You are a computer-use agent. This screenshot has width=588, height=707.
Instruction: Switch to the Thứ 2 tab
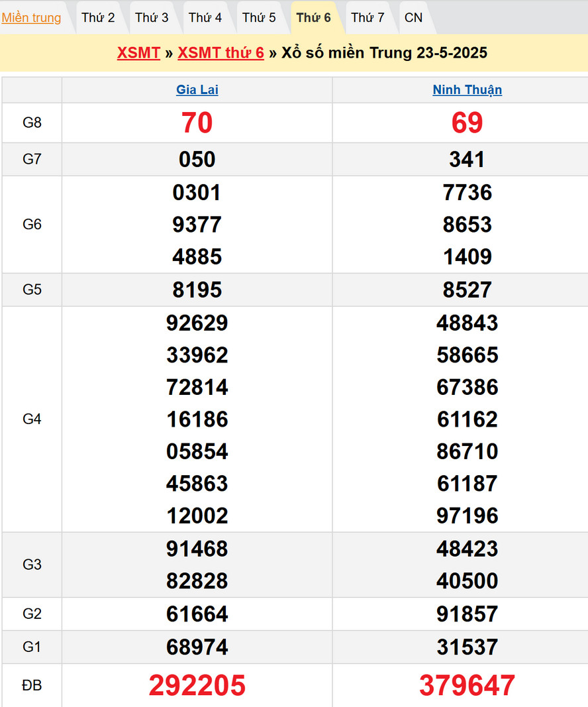coord(98,18)
